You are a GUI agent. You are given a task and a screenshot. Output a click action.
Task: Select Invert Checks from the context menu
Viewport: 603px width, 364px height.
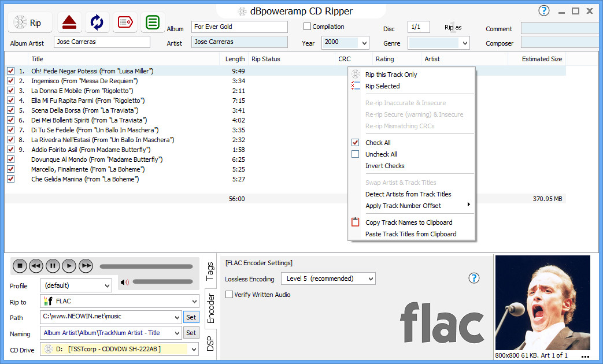(384, 166)
